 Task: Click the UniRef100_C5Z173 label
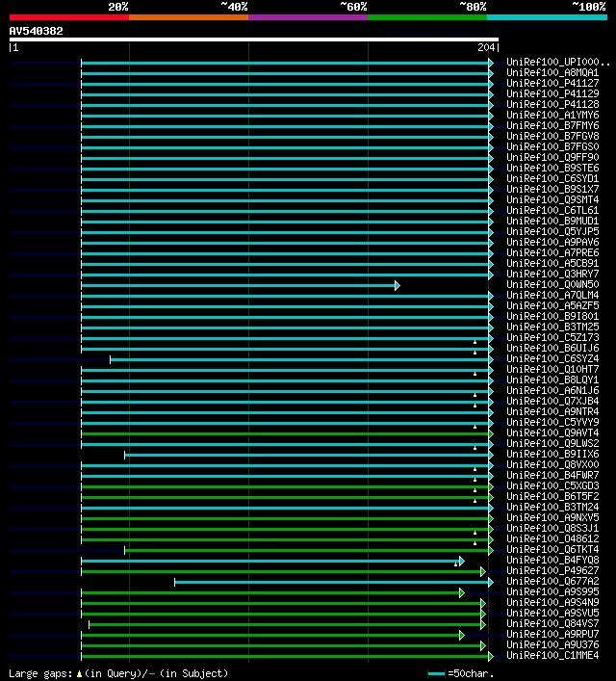552,337
